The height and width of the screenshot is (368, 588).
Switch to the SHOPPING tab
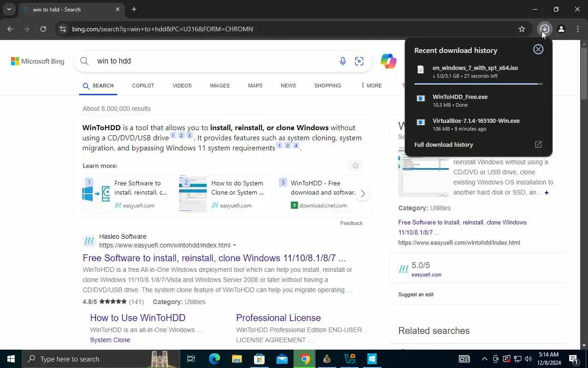[328, 86]
